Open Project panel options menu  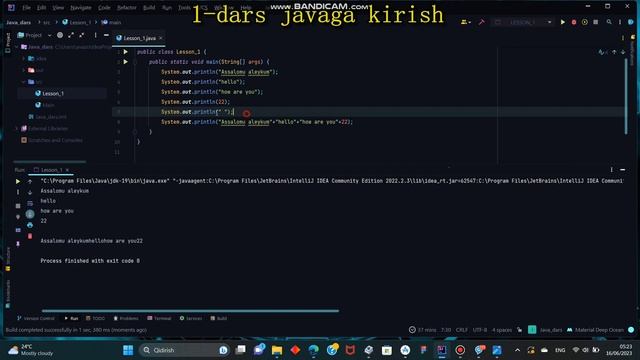coord(96,36)
